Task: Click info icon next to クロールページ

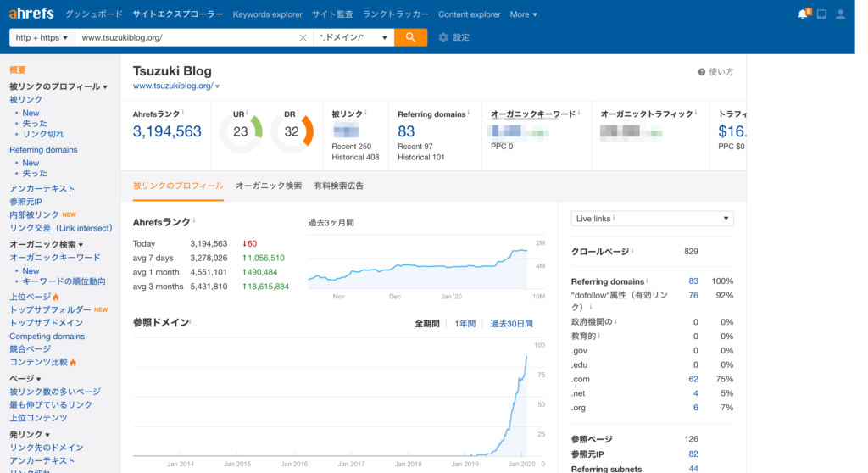Action: 632,251
